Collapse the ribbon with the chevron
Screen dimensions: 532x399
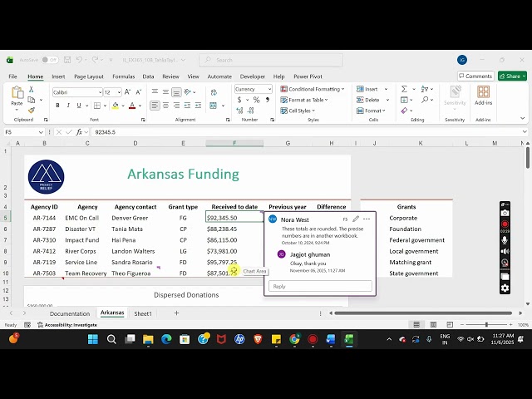pyautogui.click(x=523, y=118)
